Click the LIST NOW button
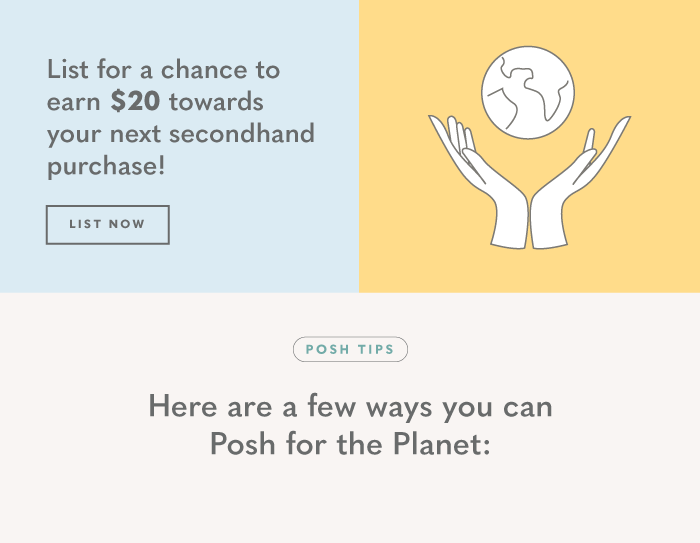700x543 pixels. [x=108, y=225]
